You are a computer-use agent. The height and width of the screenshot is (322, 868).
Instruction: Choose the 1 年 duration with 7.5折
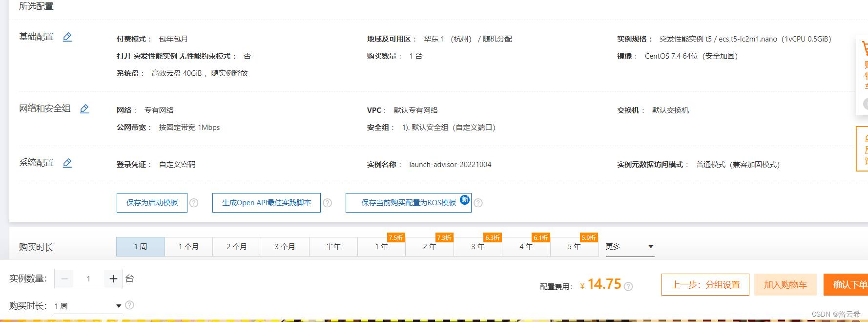pos(381,247)
